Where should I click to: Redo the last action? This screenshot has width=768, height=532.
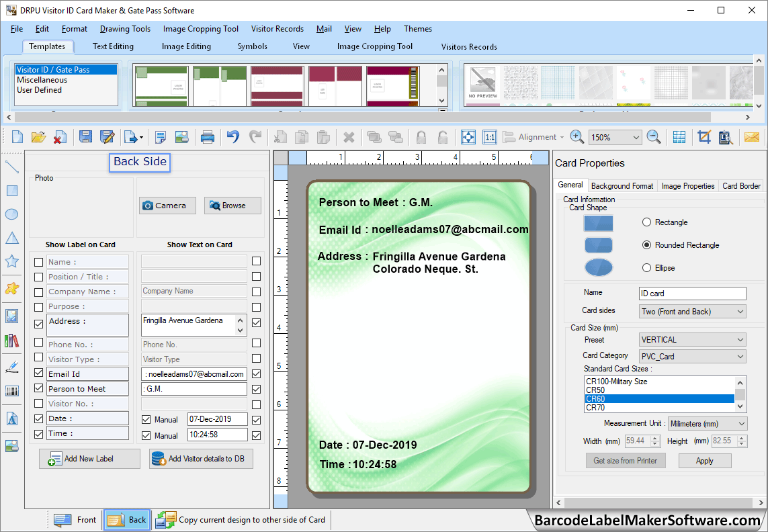point(255,137)
